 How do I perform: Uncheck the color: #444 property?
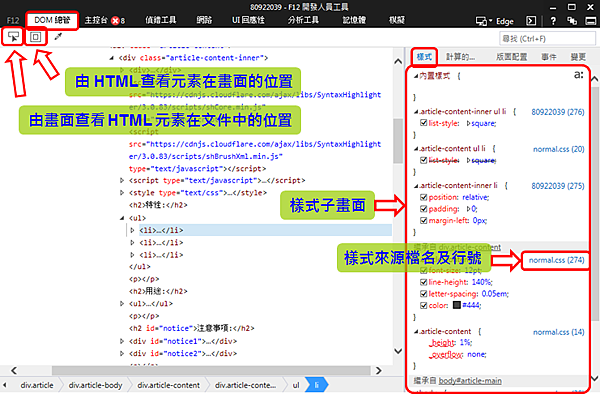click(423, 305)
